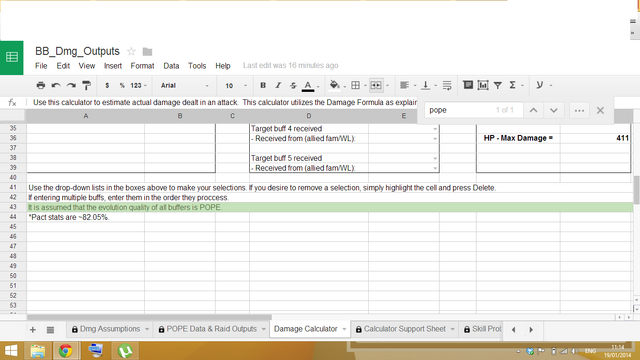Open the 123 more formats dropdown
Screen dimensions: 640x360
138,85
